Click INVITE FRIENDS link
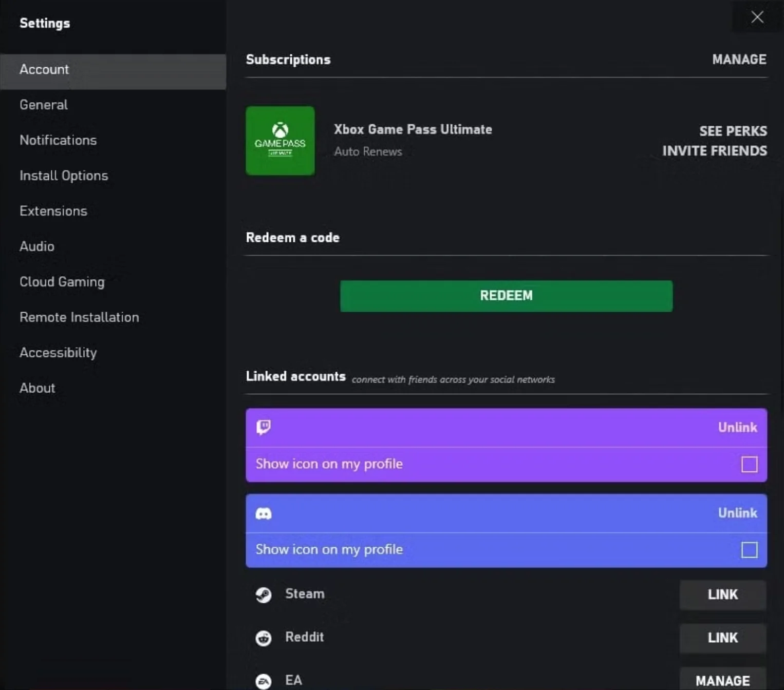This screenshot has height=690, width=784. point(715,151)
